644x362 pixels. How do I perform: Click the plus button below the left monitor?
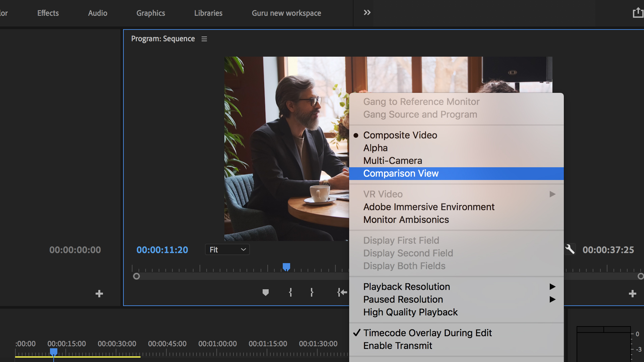tap(99, 293)
